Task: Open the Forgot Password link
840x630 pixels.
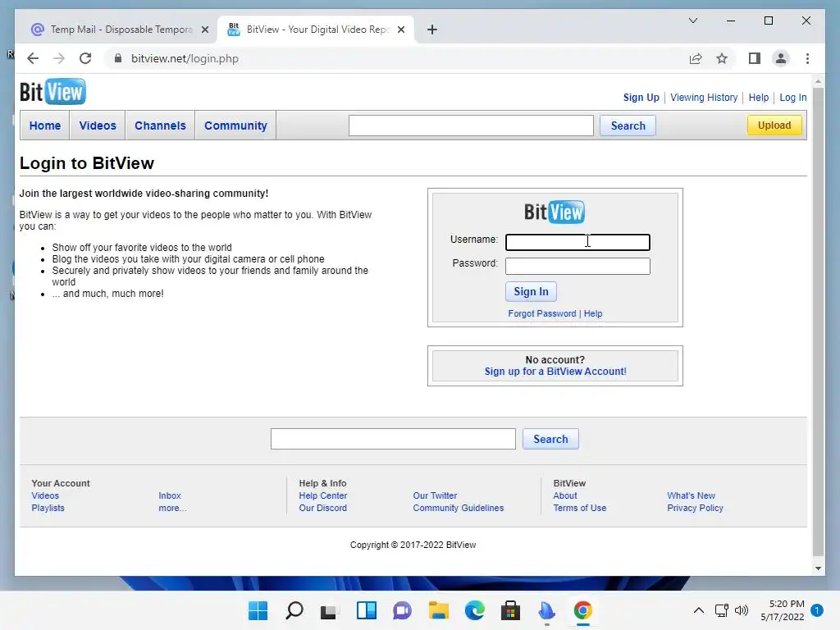Action: pos(541,313)
